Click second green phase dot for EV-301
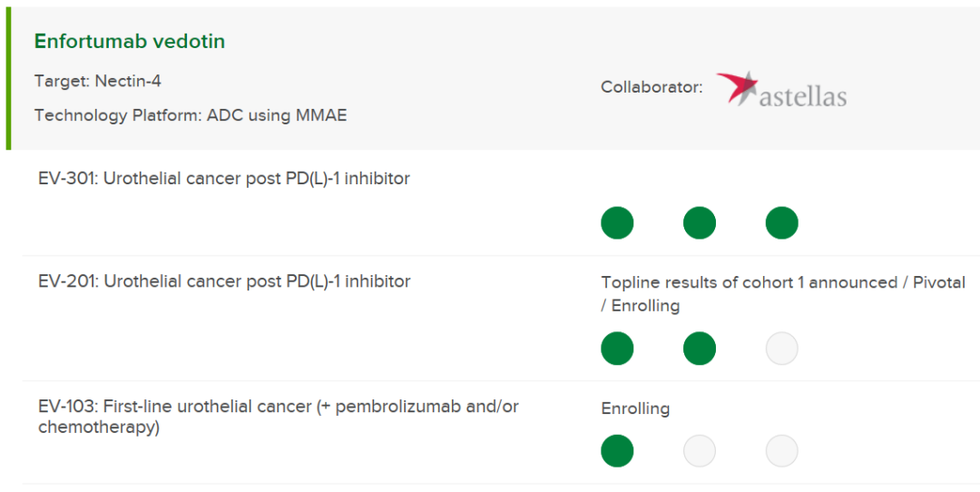 point(700,222)
